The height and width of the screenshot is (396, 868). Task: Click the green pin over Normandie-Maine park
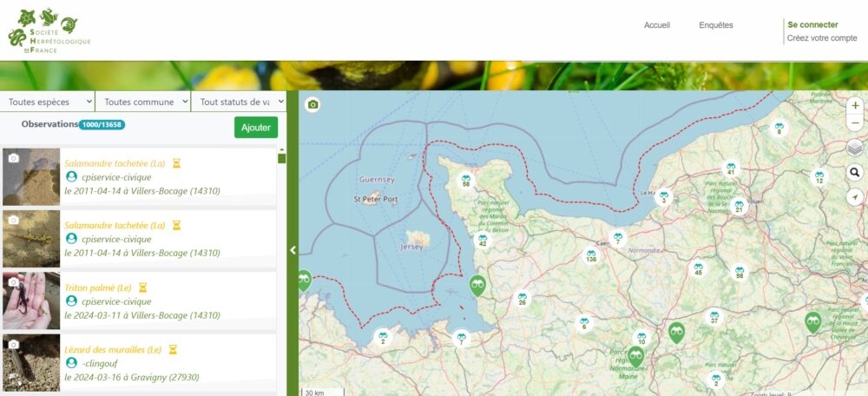(x=636, y=357)
